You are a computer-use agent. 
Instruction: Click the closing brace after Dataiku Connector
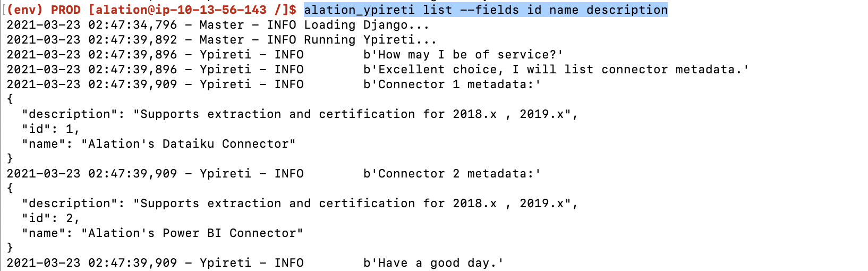point(10,159)
